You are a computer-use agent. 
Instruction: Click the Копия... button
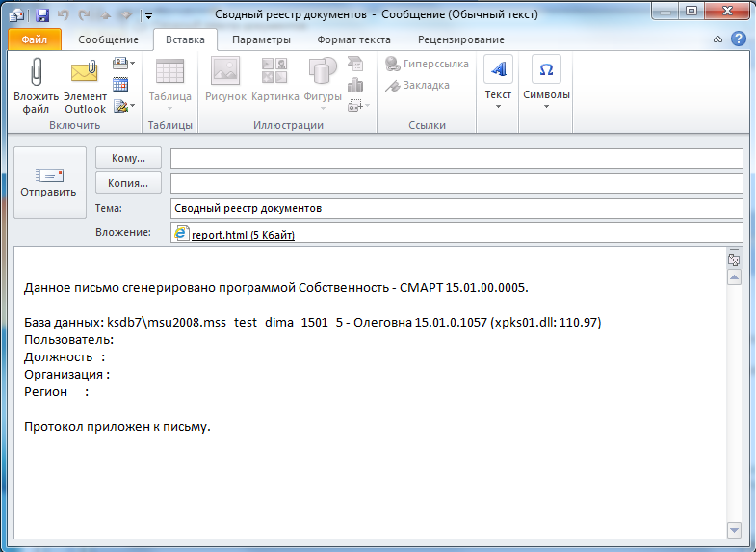pos(128,183)
